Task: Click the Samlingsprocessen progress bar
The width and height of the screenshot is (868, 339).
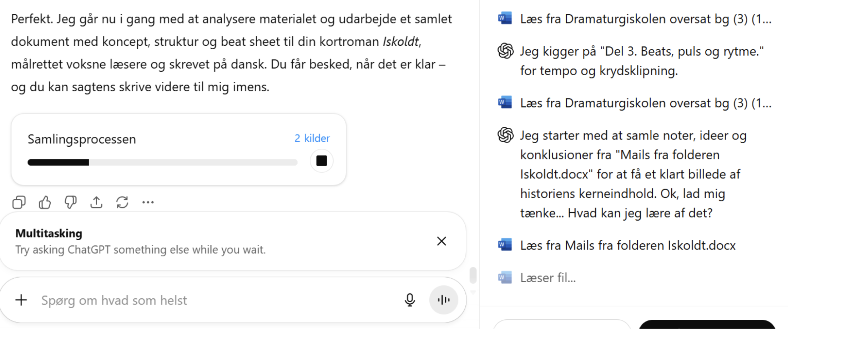Action: point(162,162)
